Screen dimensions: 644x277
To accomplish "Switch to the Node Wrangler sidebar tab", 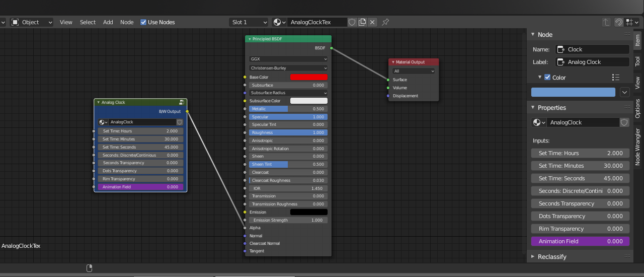I will coord(637,147).
